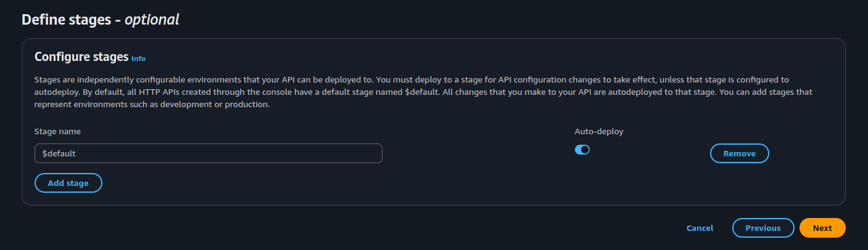Click the first word "Stages" of description
Viewport: 868px width, 250px height.
pos(48,80)
